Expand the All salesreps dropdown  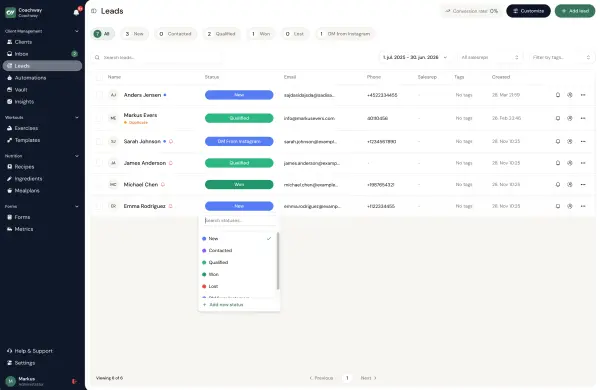[x=490, y=57]
